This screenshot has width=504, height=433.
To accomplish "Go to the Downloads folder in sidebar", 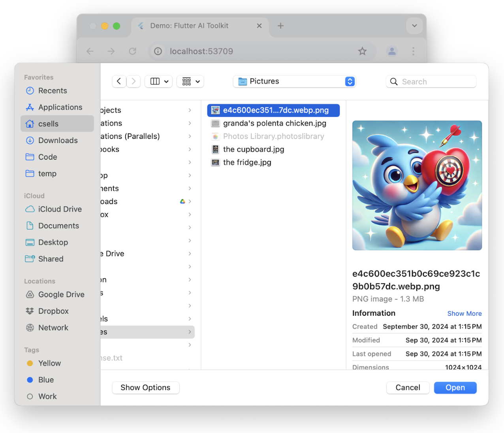I will pos(58,141).
